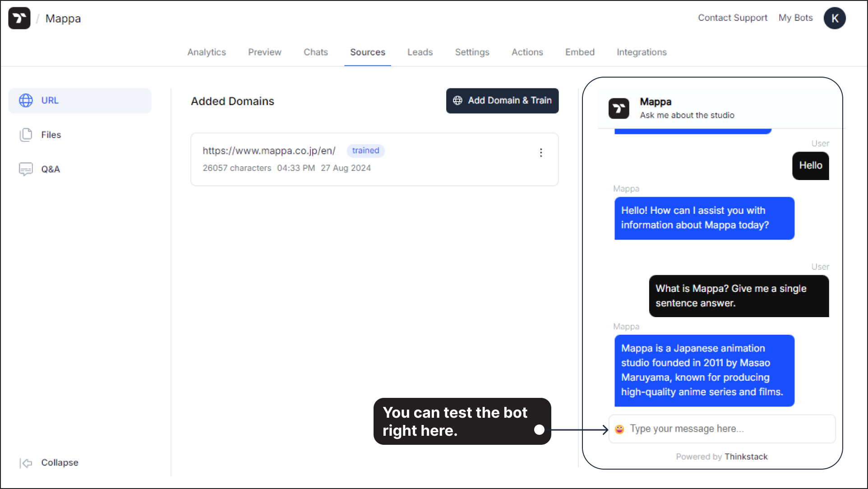Focus the 'Type your message here' field
This screenshot has width=868, height=489.
pos(722,429)
